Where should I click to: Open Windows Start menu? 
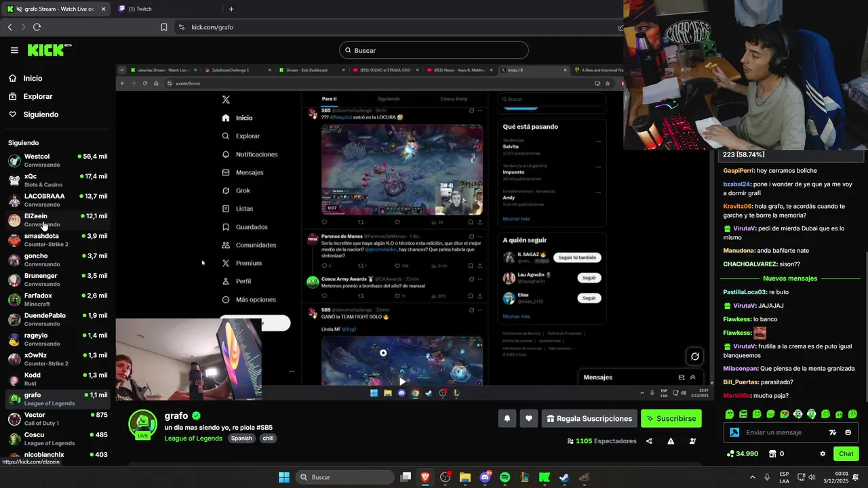pyautogui.click(x=284, y=477)
